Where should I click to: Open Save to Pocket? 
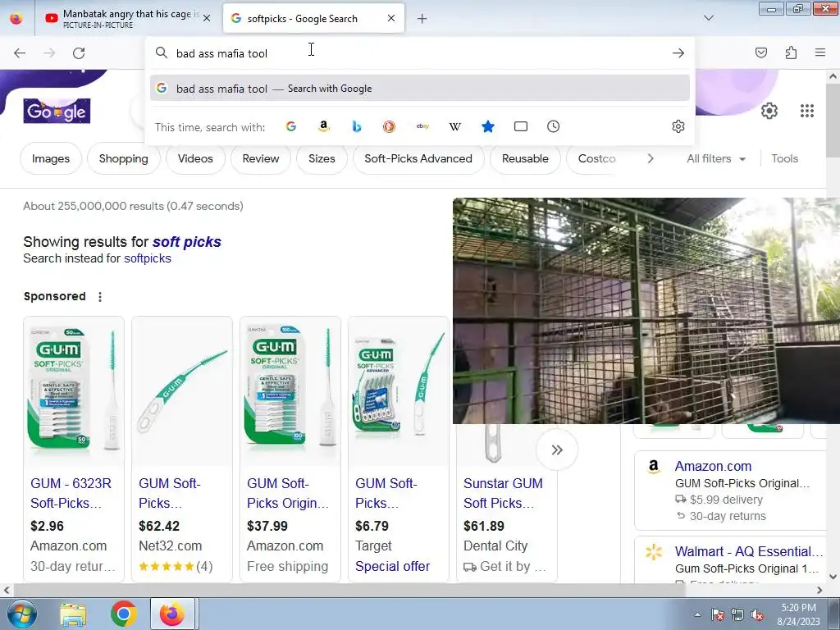pyautogui.click(x=761, y=52)
